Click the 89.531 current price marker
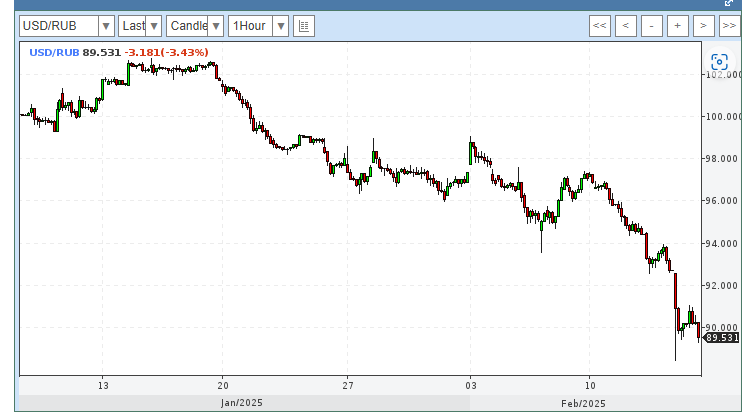Viewport: 755px width, 417px height. pyautogui.click(x=721, y=338)
